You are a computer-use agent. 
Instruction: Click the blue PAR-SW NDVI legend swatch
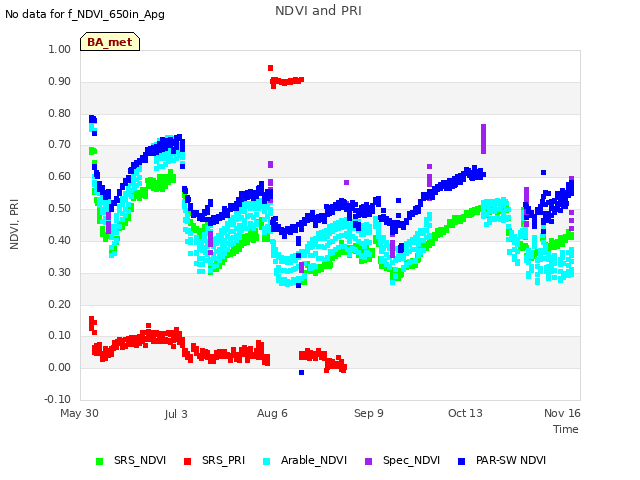pos(462,461)
